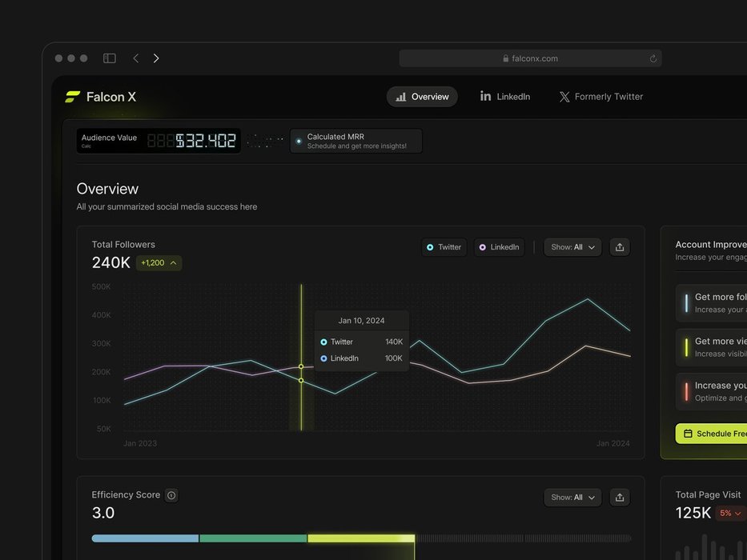Open the Formerly Twitter tab

point(600,97)
